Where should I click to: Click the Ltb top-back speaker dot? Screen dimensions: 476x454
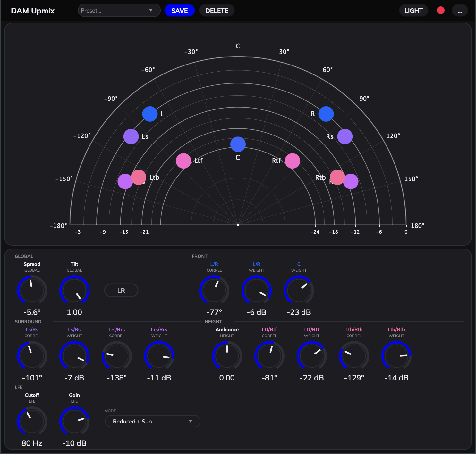click(139, 177)
